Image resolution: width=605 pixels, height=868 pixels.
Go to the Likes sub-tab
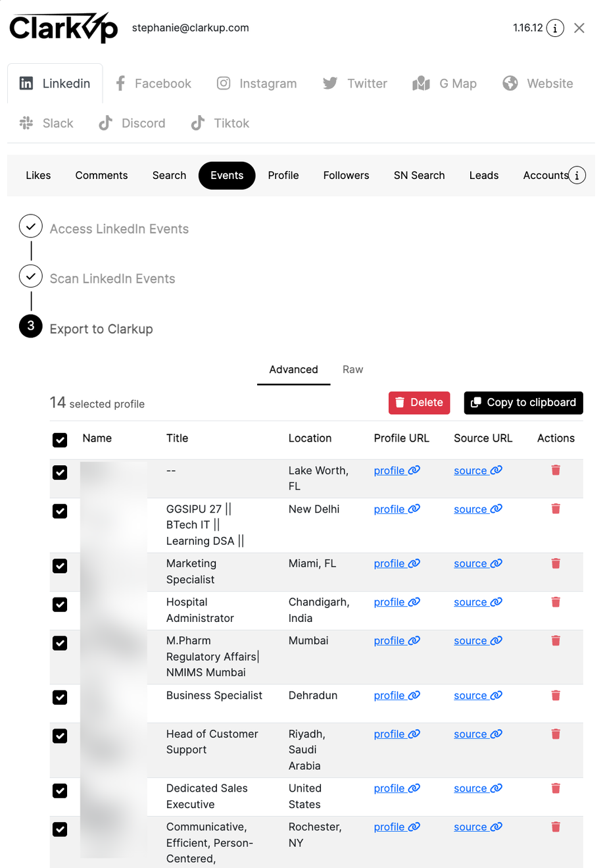point(38,175)
